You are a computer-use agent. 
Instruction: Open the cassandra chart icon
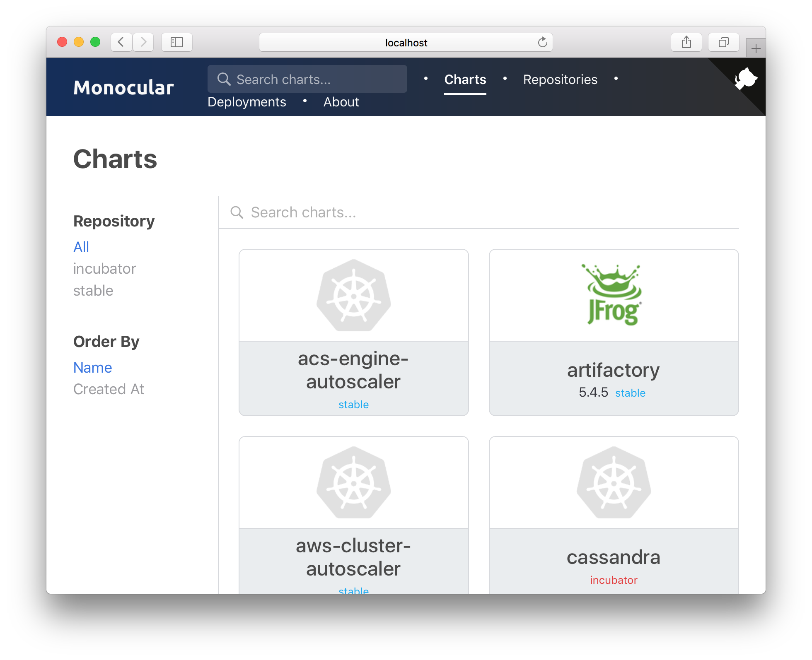(614, 482)
